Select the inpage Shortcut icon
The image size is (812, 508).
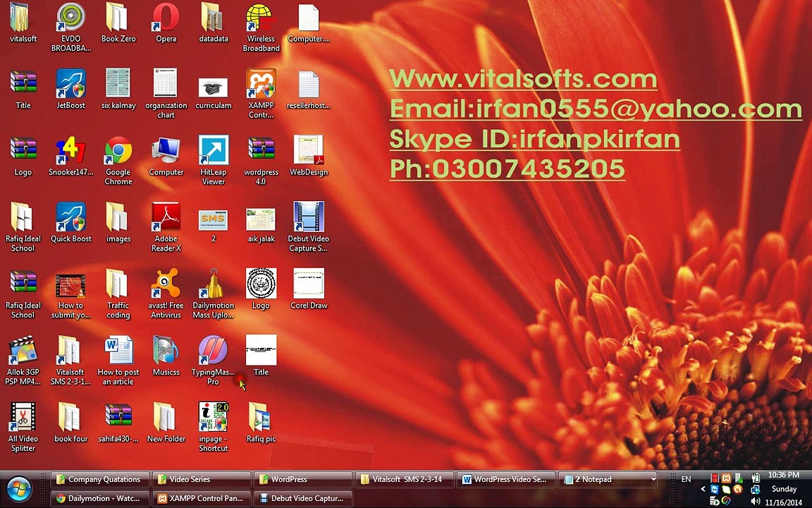pos(214,427)
